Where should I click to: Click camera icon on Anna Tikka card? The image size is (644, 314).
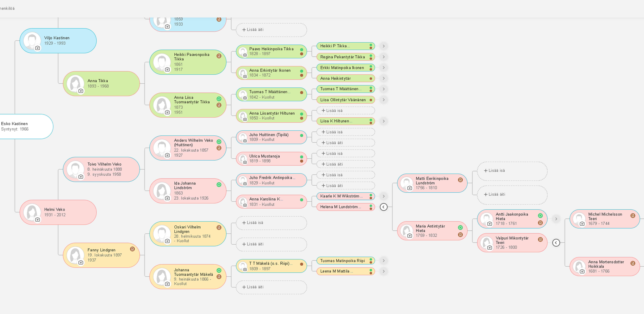tap(81, 91)
